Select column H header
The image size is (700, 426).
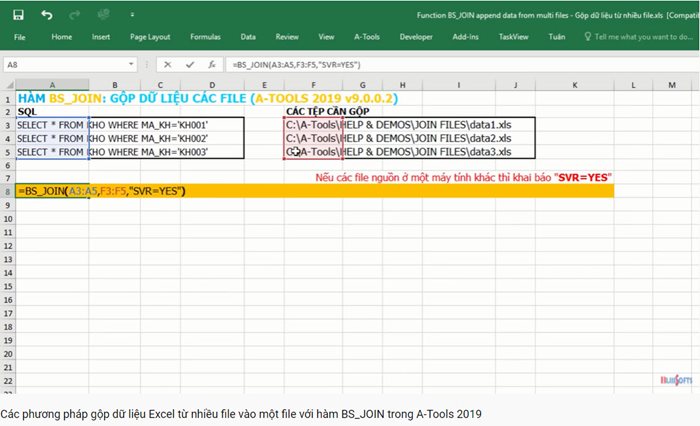[402, 85]
